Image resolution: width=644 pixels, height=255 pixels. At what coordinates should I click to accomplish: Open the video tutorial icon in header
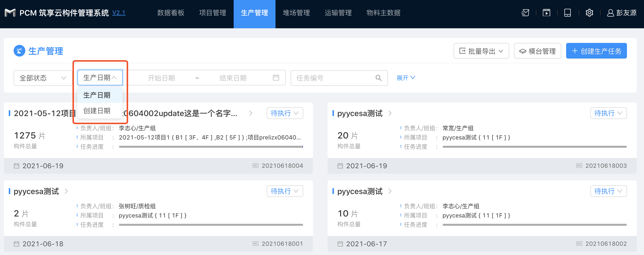pos(546,13)
